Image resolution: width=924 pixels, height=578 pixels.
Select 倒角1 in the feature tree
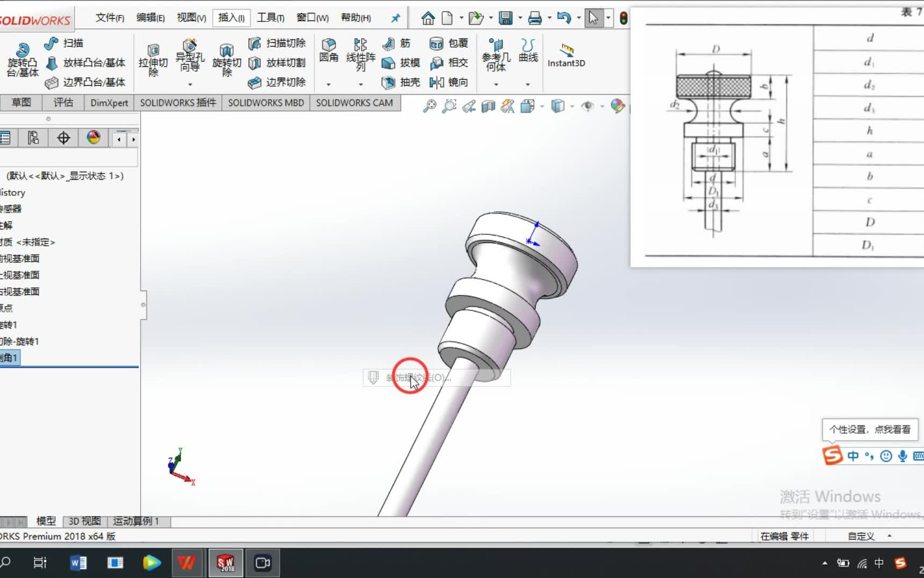pos(8,358)
